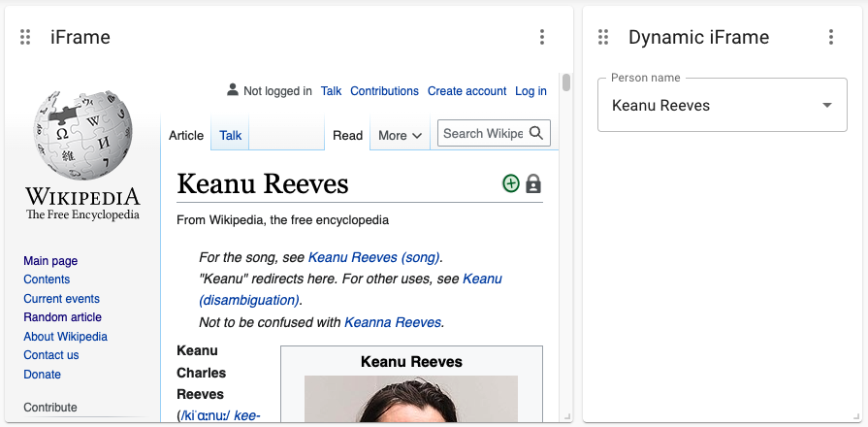Open the Dynamic iFrame three-dot menu
The height and width of the screenshot is (427, 868).
831,37
